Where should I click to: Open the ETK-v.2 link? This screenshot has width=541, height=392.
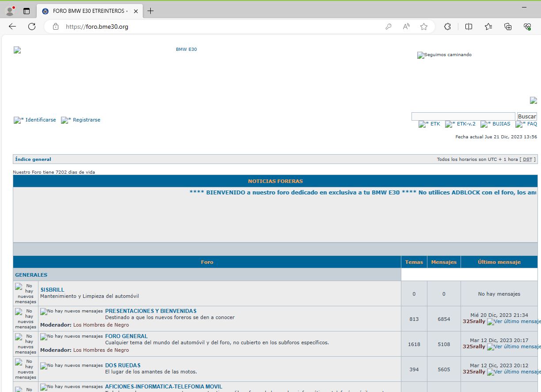pyautogui.click(x=466, y=124)
